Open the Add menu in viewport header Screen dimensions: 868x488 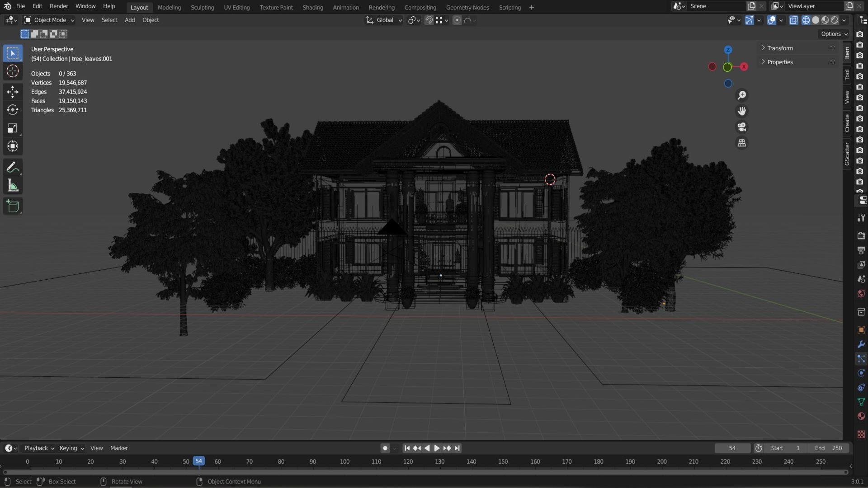click(x=130, y=20)
